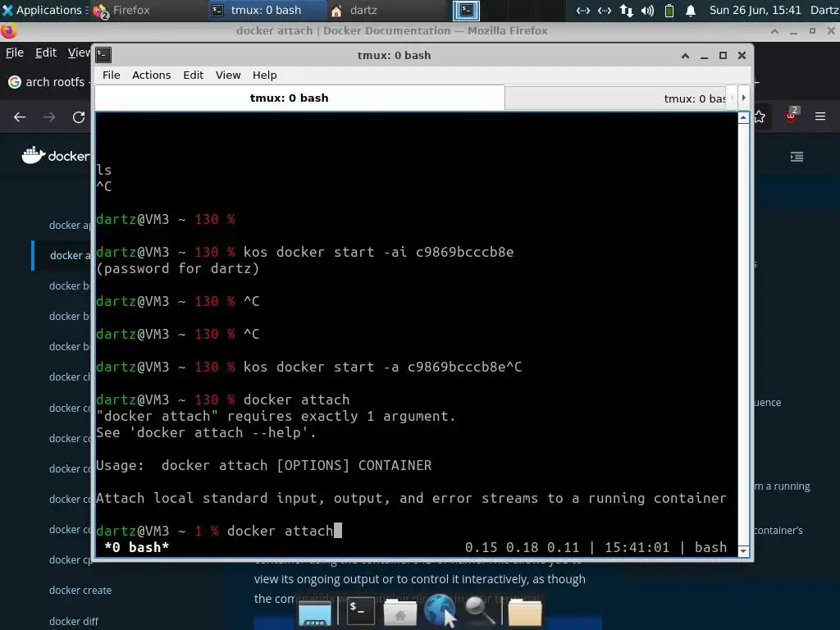Click the Show Desktop icon in the dock

(315, 612)
